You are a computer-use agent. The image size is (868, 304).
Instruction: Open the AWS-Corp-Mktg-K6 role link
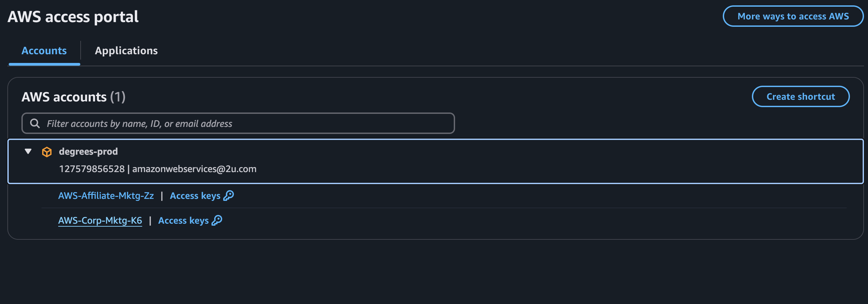(100, 220)
